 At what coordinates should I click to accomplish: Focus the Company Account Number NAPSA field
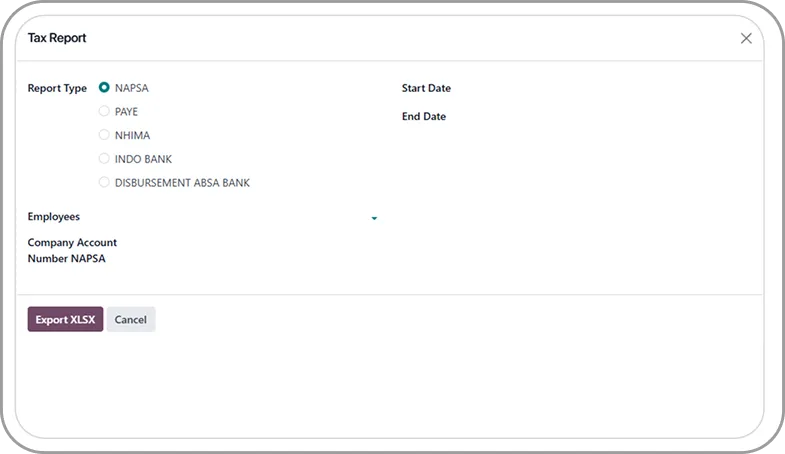click(x=250, y=251)
